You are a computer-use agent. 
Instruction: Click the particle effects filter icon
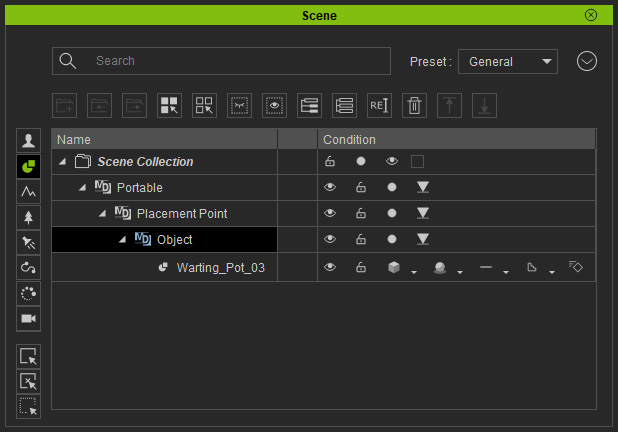point(28,293)
